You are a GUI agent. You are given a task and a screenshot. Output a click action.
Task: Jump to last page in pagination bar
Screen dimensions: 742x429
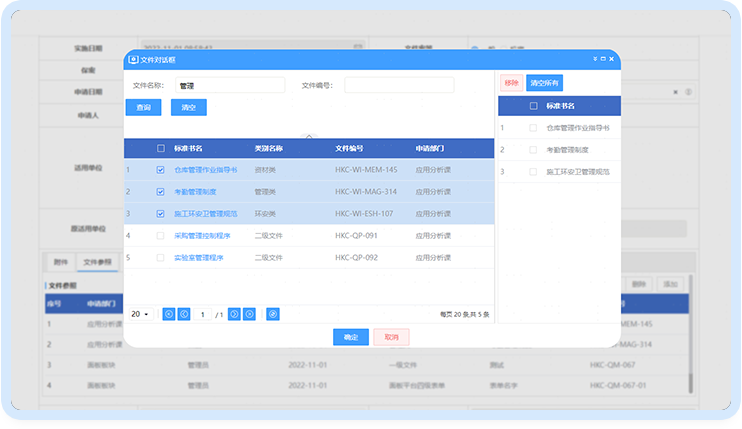coord(250,314)
